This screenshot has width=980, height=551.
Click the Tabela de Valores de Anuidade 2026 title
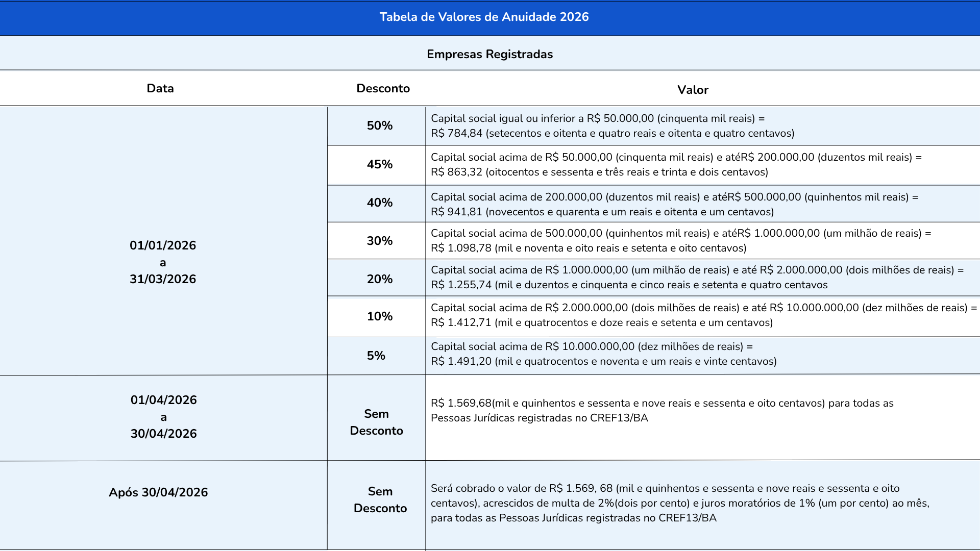484,17
